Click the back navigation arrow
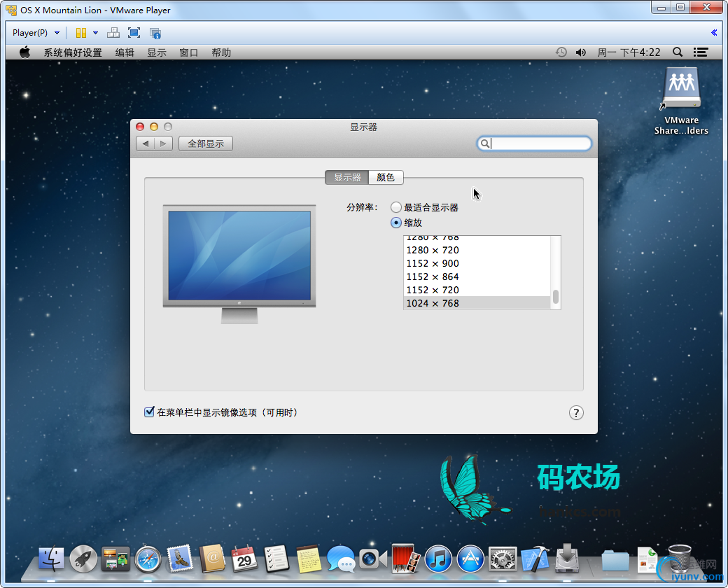 point(146,143)
